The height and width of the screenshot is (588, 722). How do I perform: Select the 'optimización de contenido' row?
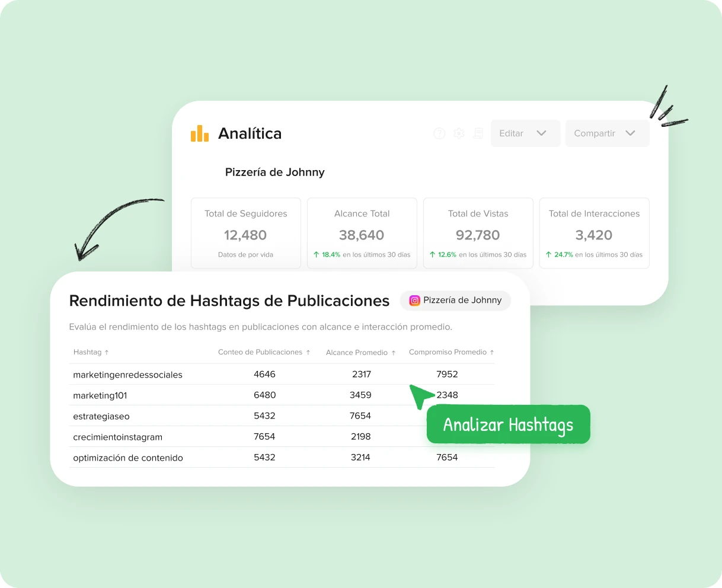point(282,457)
